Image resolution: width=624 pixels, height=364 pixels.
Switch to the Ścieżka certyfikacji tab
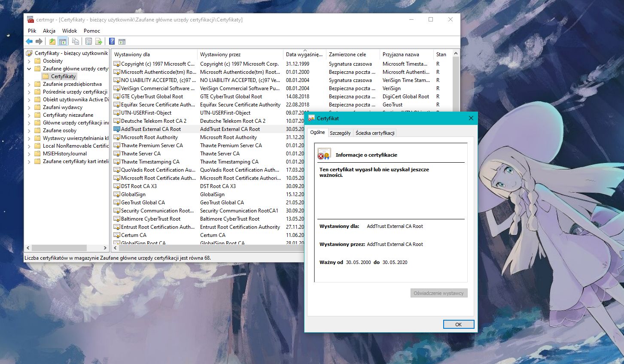pyautogui.click(x=375, y=133)
